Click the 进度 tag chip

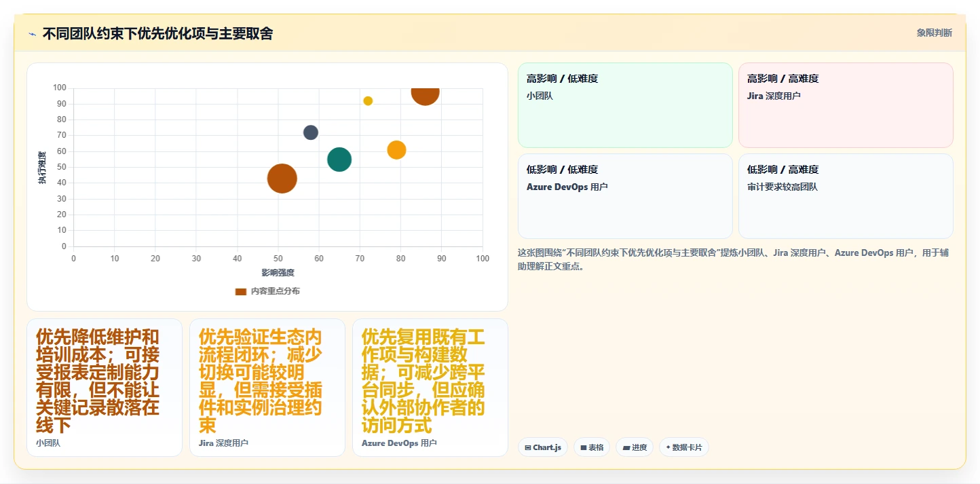pos(635,447)
